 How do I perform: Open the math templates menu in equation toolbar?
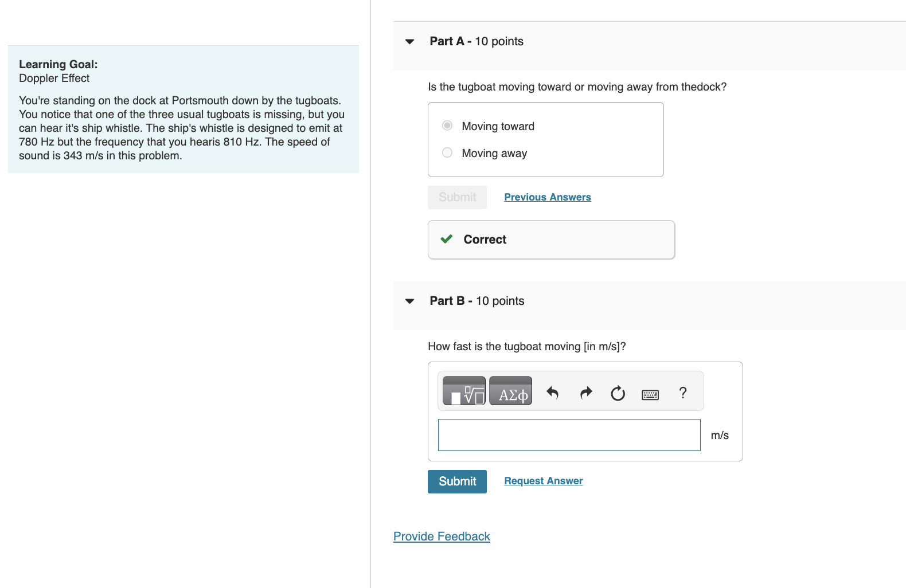click(x=463, y=390)
